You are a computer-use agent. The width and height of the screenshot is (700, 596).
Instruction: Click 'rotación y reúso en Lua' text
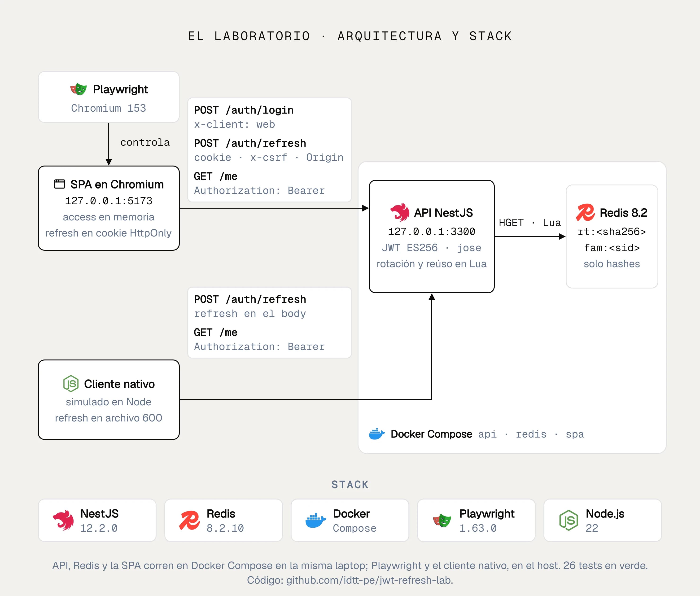coord(432,264)
